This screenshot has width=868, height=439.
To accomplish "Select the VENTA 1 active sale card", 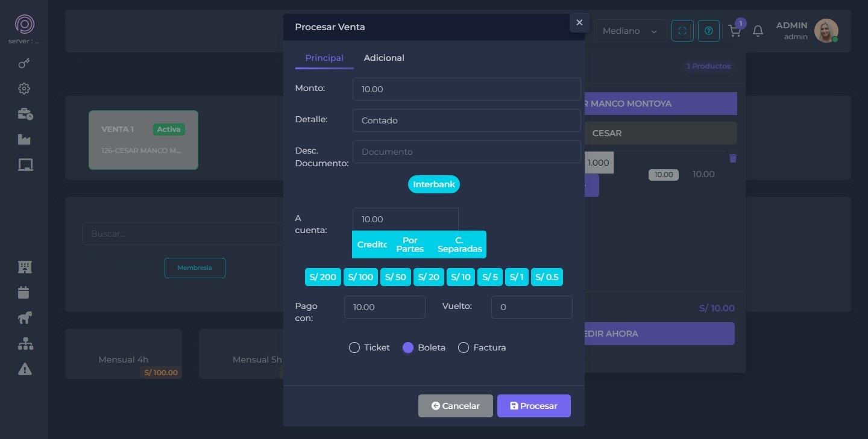I will tap(143, 140).
